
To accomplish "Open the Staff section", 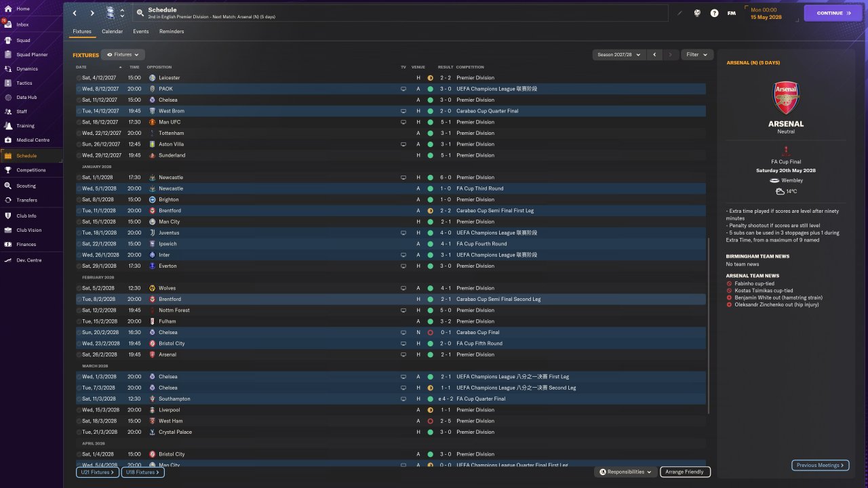I will [x=31, y=111].
